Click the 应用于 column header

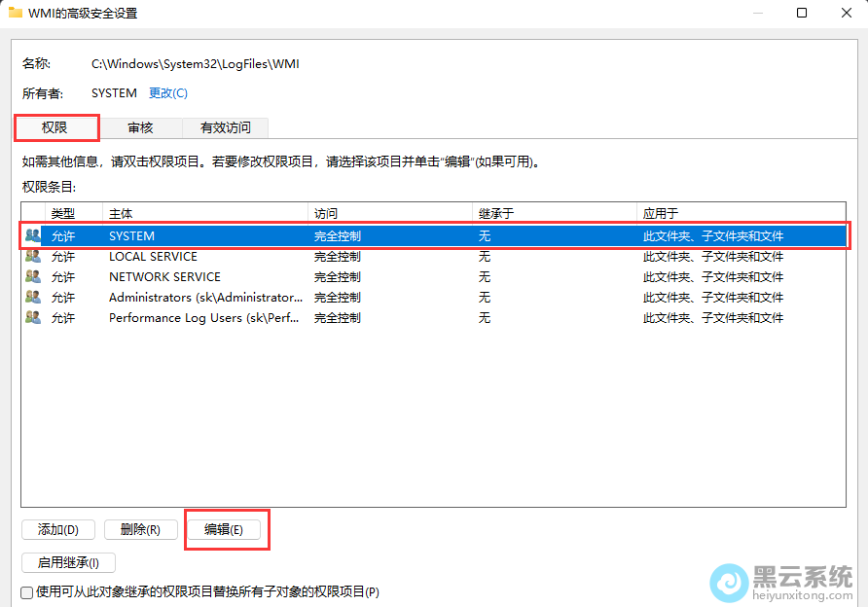[740, 213]
